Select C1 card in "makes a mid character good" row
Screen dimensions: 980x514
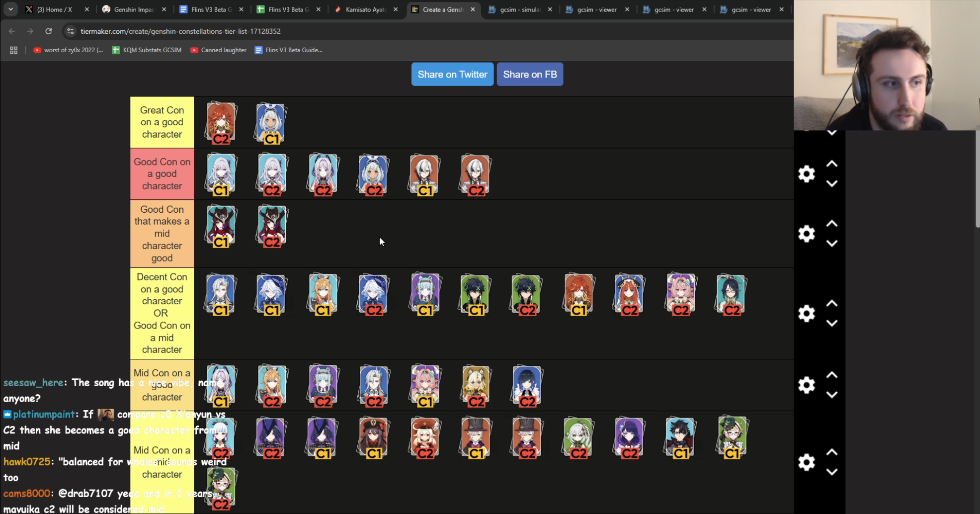pyautogui.click(x=221, y=227)
